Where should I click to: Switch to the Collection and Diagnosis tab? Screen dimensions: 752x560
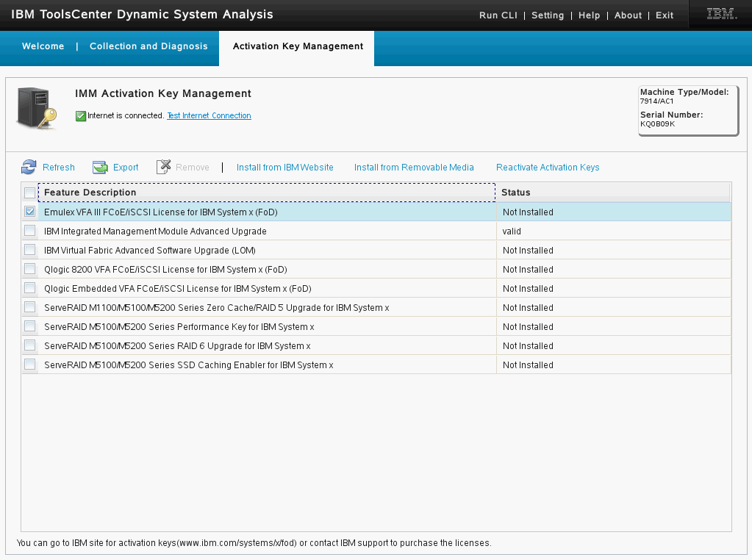148,46
